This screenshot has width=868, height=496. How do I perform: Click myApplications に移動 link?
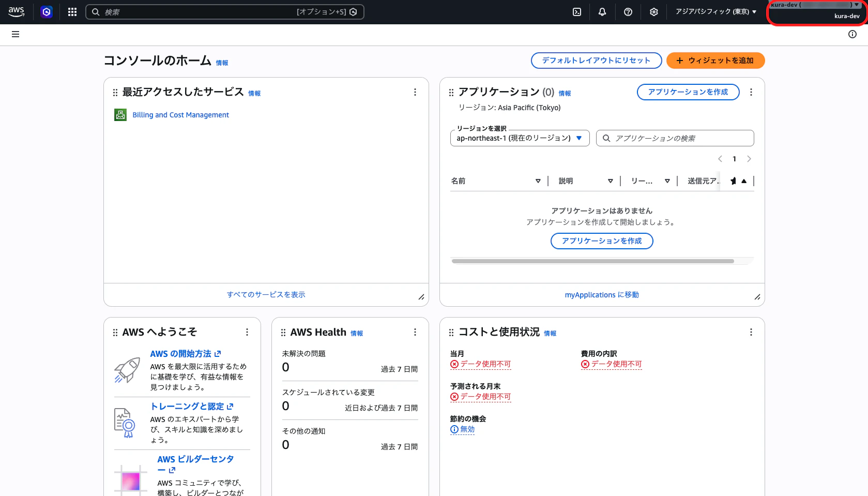602,295
